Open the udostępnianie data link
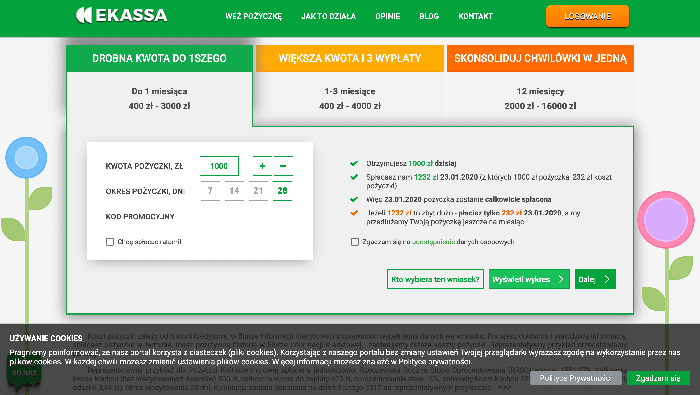Viewport: 700px width, 395px height. (433, 242)
